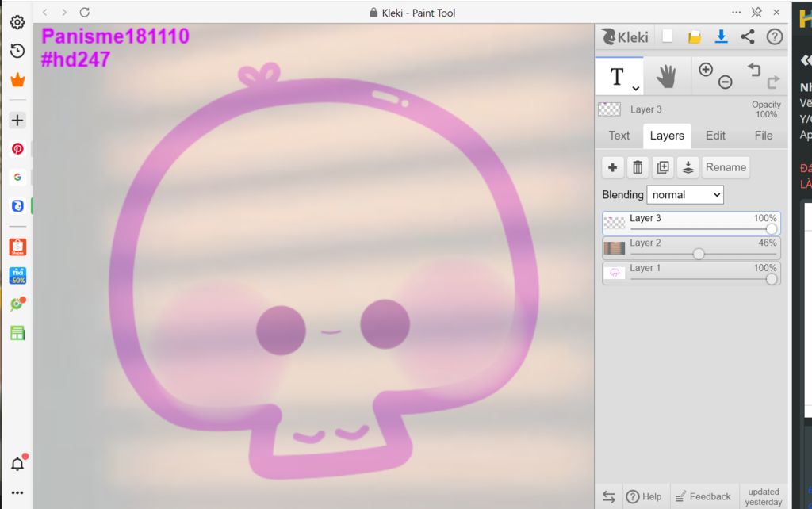The image size is (812, 509).
Task: Import an image with the folder icon
Action: pos(695,36)
